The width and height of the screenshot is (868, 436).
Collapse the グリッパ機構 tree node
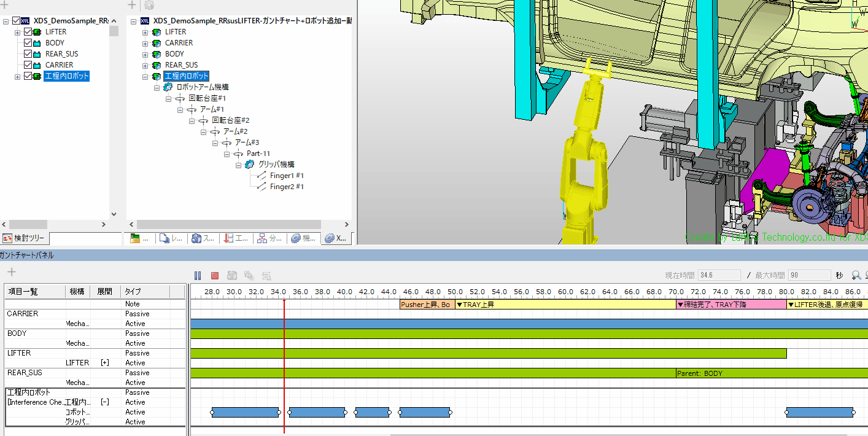coord(239,165)
